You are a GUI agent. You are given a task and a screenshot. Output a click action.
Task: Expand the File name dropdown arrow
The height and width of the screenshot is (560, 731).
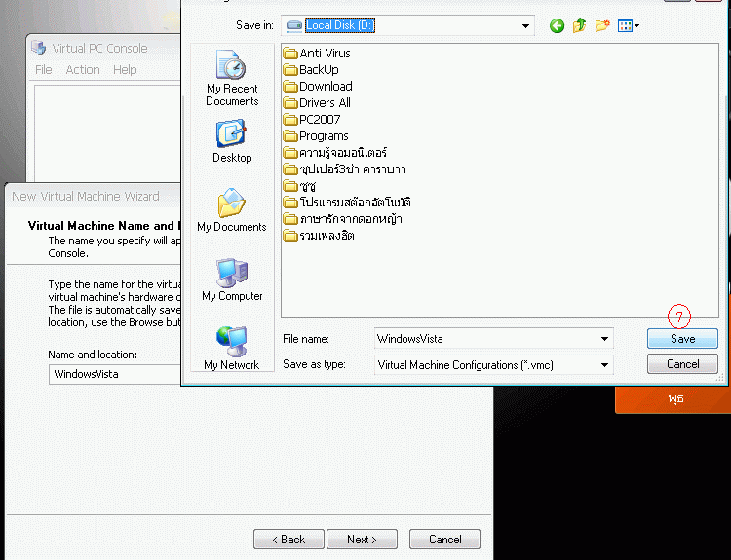pyautogui.click(x=604, y=339)
